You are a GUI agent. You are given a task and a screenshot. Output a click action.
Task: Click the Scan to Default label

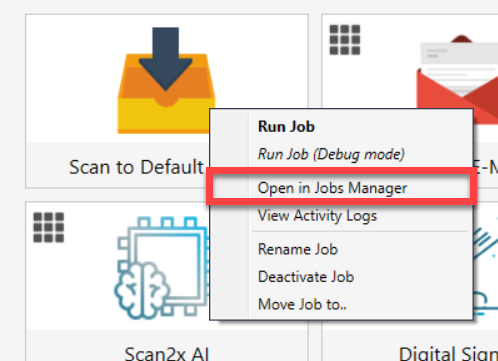pyautogui.click(x=136, y=167)
